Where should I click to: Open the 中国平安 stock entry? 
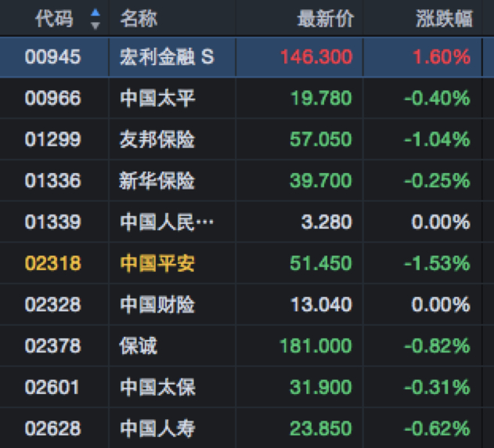pyautogui.click(x=157, y=264)
